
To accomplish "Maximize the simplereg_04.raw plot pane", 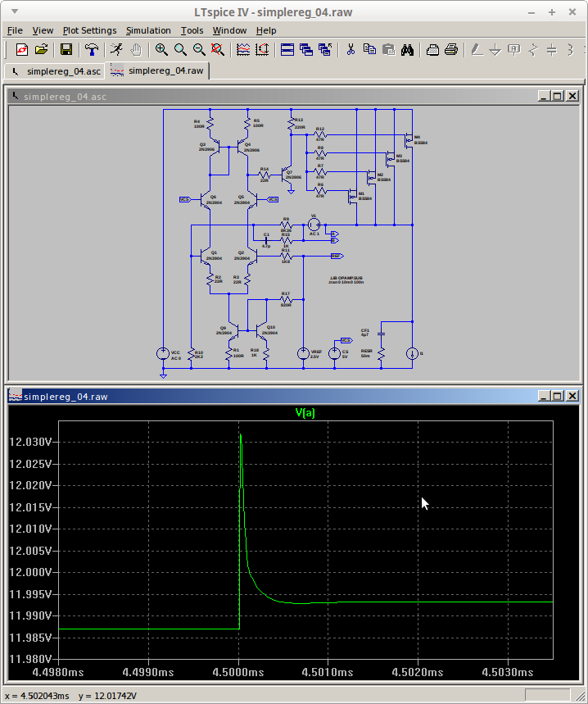I will (x=558, y=396).
